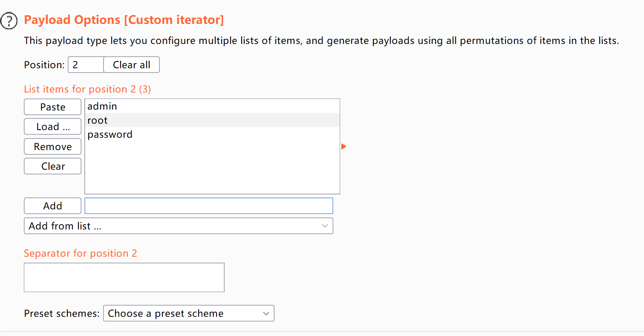The image size is (644, 336).
Task: Click empty area of the list items box
Action: point(212,171)
